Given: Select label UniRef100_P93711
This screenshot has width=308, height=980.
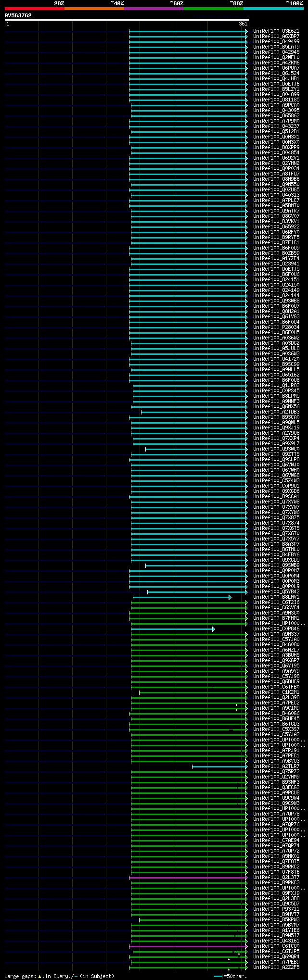Looking at the screenshot, I should pyautogui.click(x=276, y=909).
